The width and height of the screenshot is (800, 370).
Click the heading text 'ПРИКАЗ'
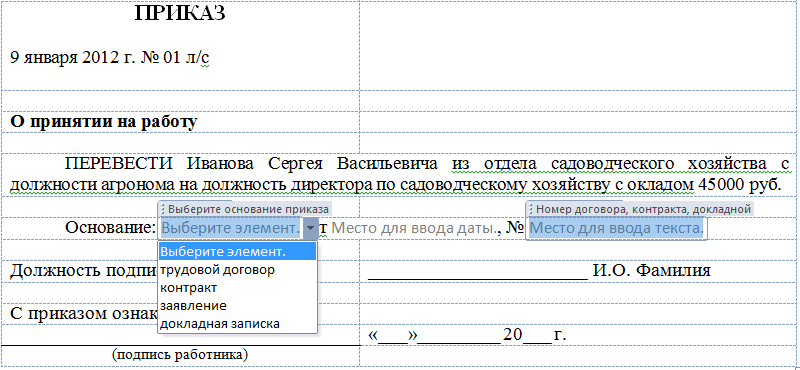[x=180, y=13]
